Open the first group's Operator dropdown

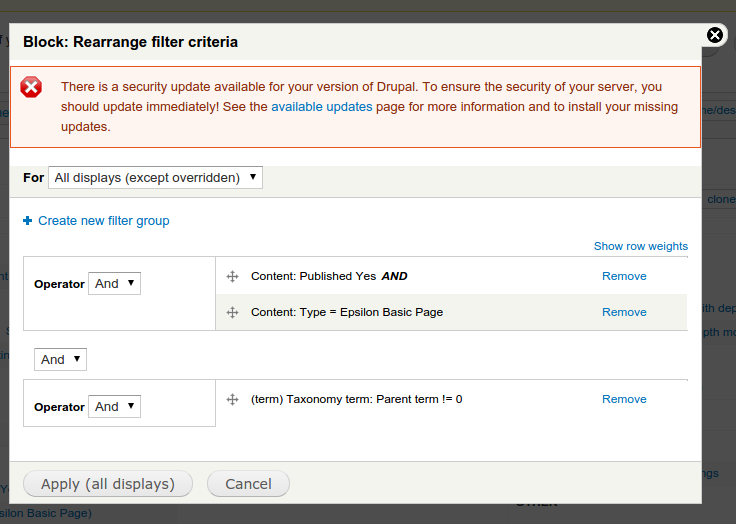click(115, 284)
